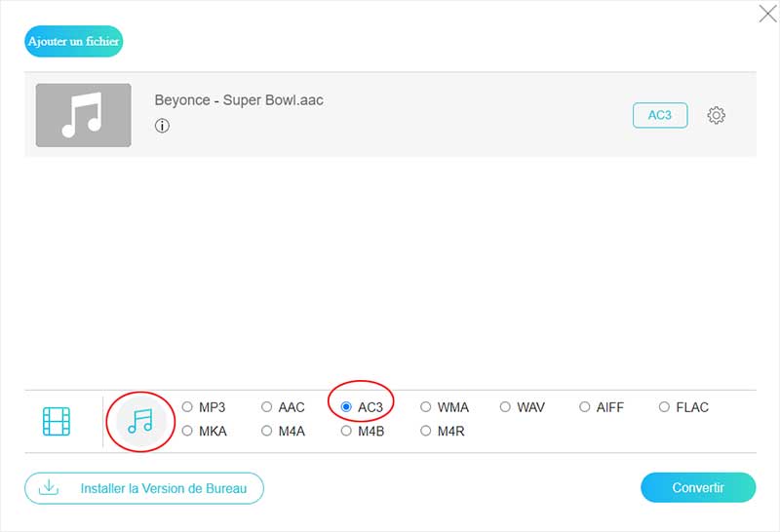Click the Beyonce audio file thumbnail
Image resolution: width=780 pixels, height=532 pixels.
pyautogui.click(x=83, y=115)
